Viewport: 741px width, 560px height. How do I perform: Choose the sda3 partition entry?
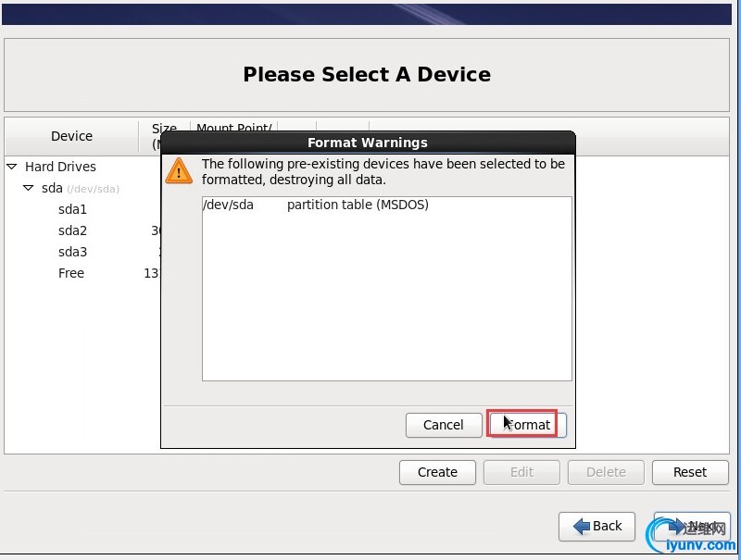pyautogui.click(x=72, y=252)
